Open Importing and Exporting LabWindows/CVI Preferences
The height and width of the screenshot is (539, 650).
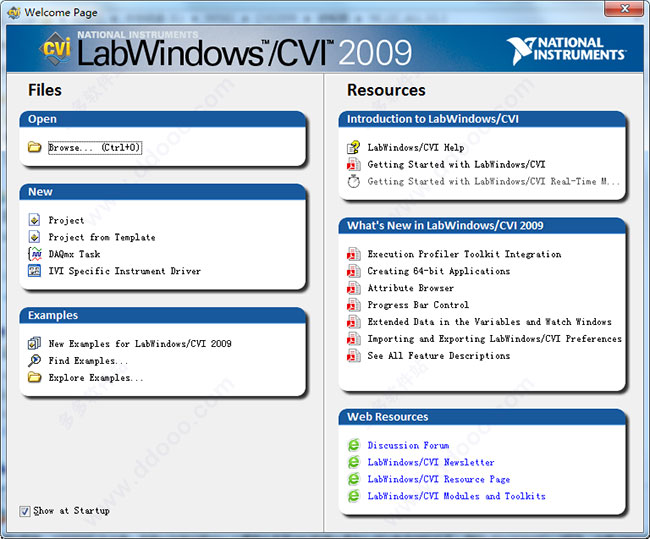pyautogui.click(x=495, y=339)
